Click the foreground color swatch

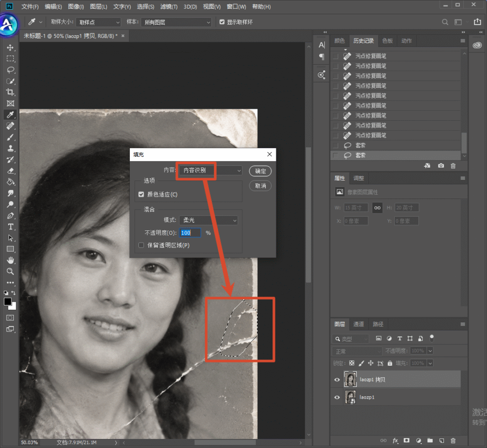(8, 302)
